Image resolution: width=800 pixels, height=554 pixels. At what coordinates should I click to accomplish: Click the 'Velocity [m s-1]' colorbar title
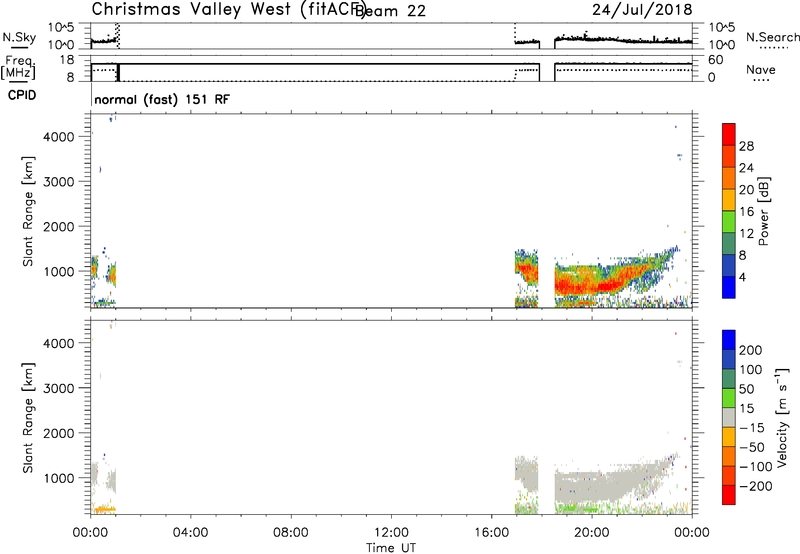[x=782, y=417]
